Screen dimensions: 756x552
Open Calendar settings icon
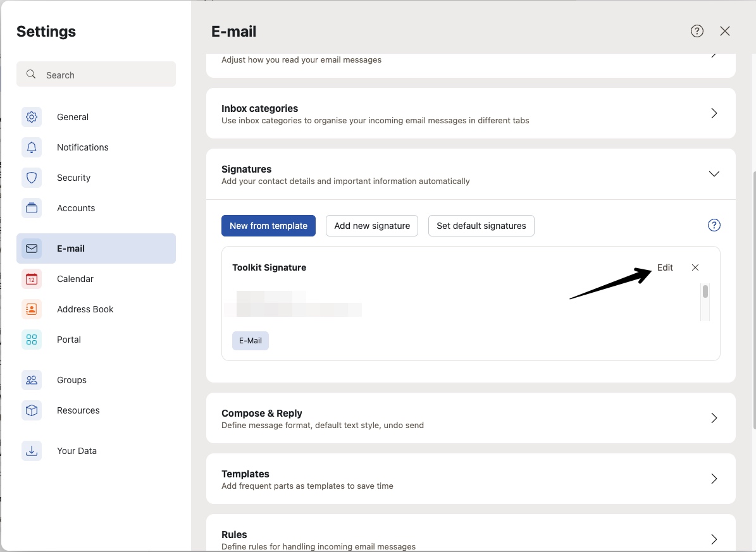point(32,279)
